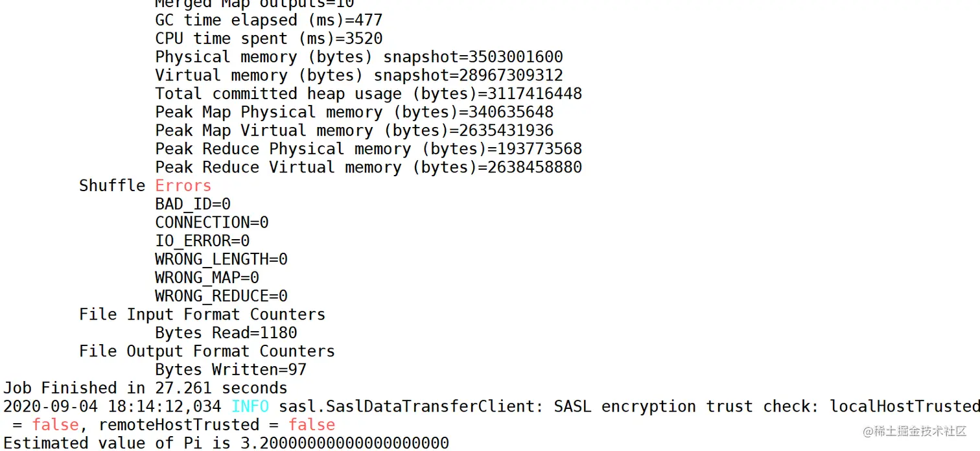
Task: Click the red "Errors" word after Shuffle
Action: point(183,185)
